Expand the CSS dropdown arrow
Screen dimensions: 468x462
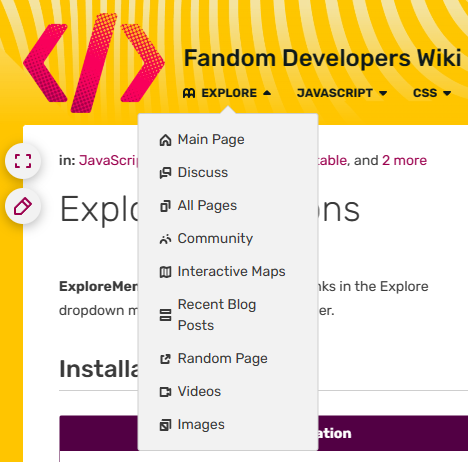click(x=447, y=93)
